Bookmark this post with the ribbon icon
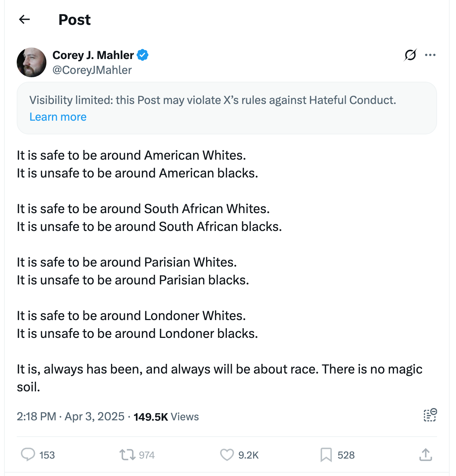This screenshot has height=476, width=456. click(x=326, y=454)
